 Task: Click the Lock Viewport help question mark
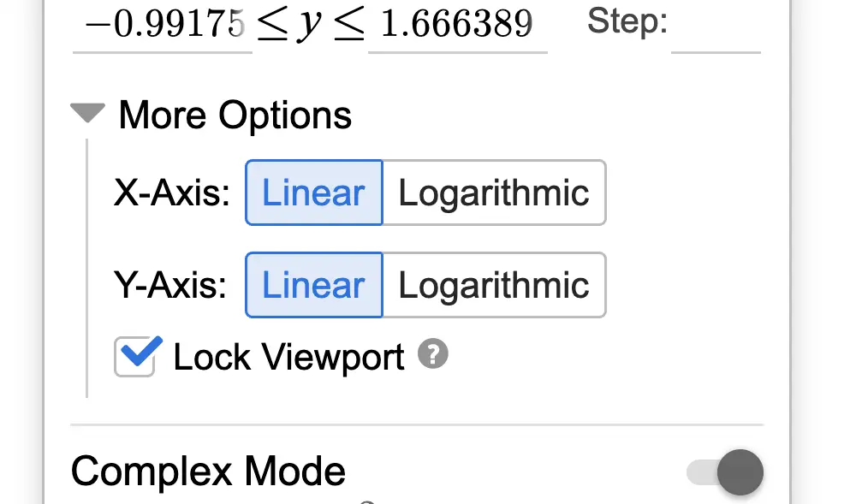(433, 354)
